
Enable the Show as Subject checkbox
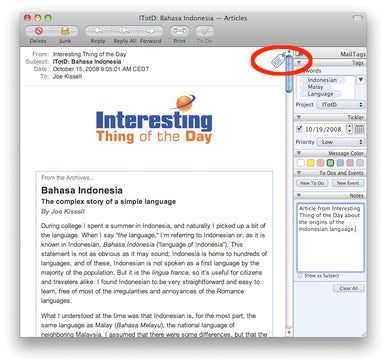pyautogui.click(x=300, y=276)
